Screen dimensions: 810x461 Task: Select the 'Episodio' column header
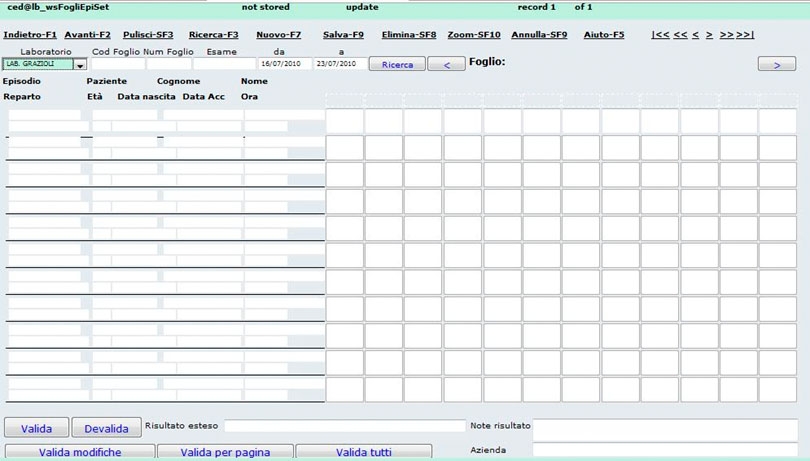point(22,81)
